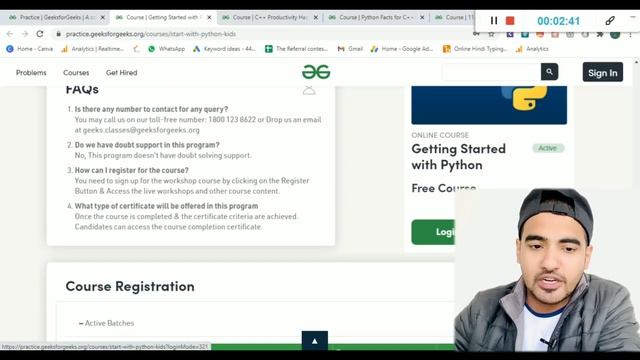Click the green Login button
The height and width of the screenshot is (360, 640).
click(433, 232)
